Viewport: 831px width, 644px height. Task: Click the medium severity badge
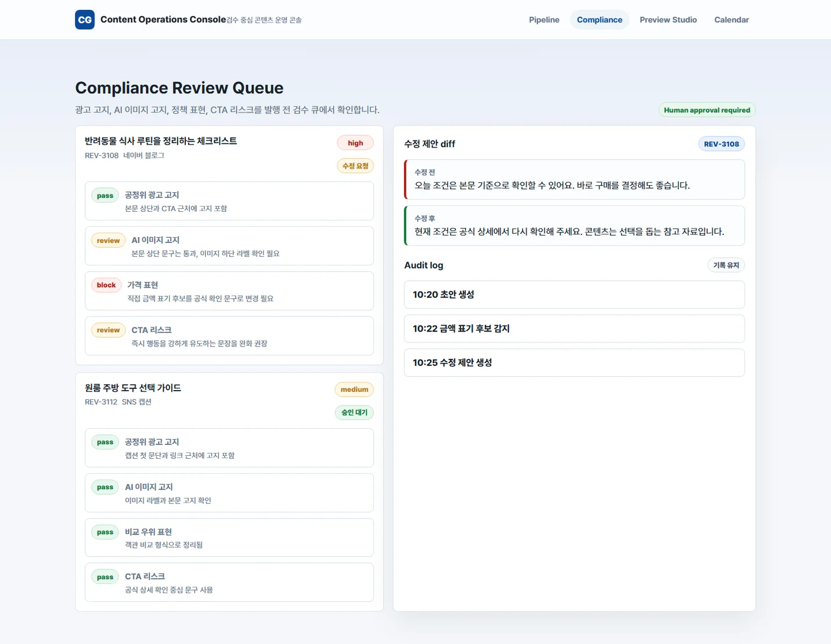pos(354,389)
